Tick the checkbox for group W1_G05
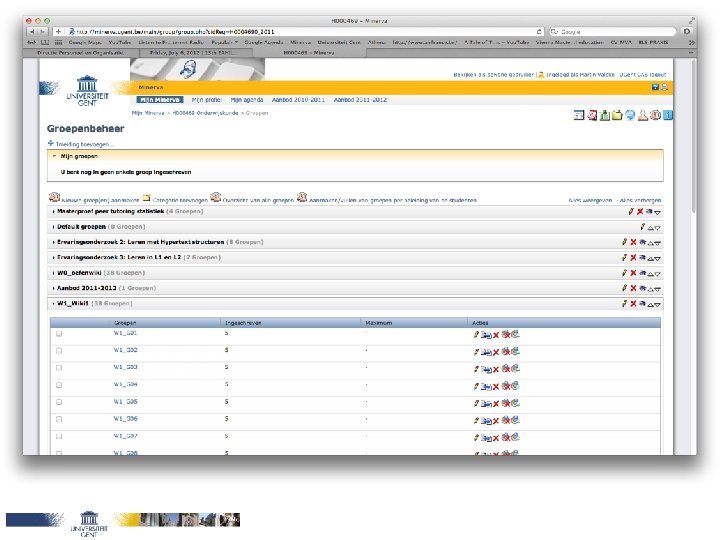720x540 pixels. (59, 402)
